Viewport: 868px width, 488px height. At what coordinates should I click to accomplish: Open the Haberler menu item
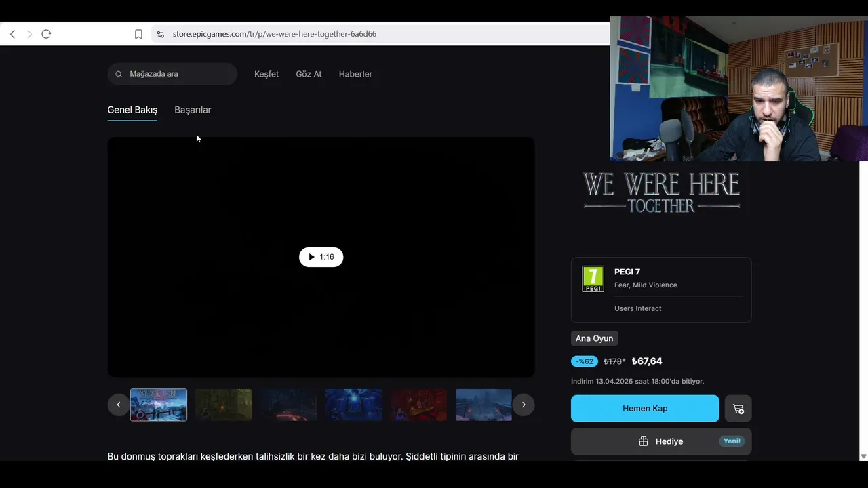coord(355,74)
